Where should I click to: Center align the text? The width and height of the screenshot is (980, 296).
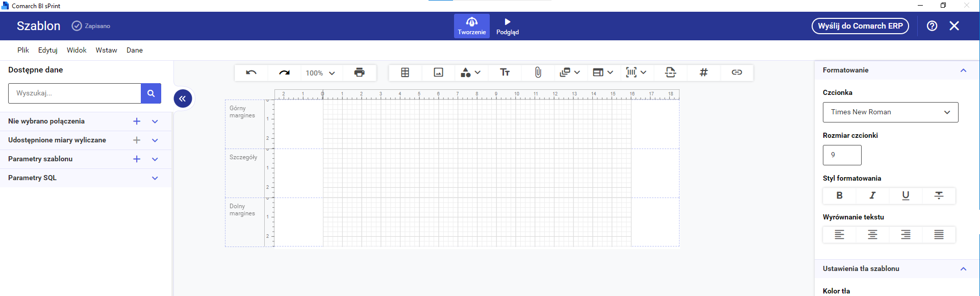point(872,235)
